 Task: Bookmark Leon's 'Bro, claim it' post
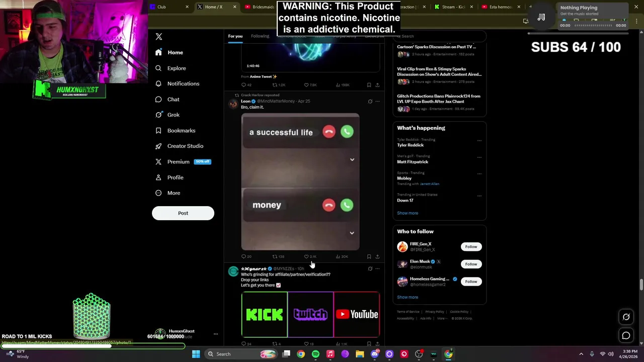[369, 256]
